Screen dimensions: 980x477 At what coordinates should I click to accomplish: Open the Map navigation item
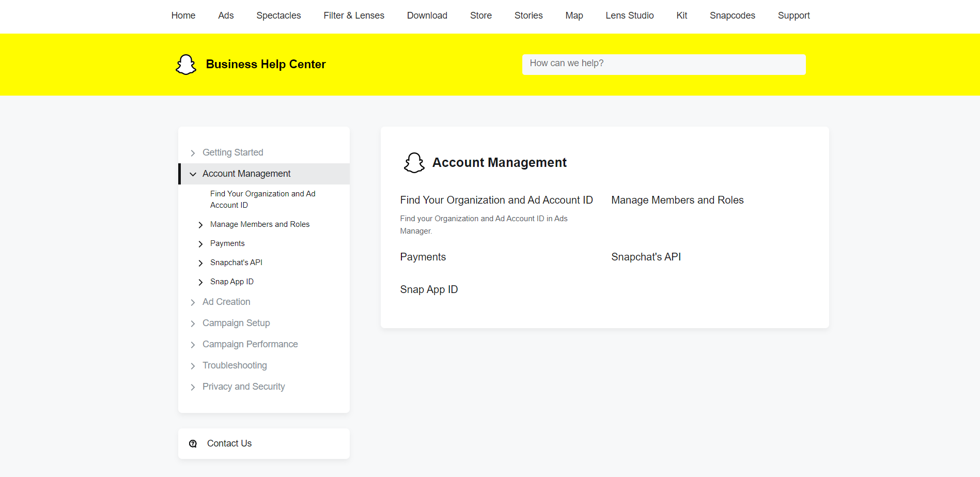click(x=574, y=16)
